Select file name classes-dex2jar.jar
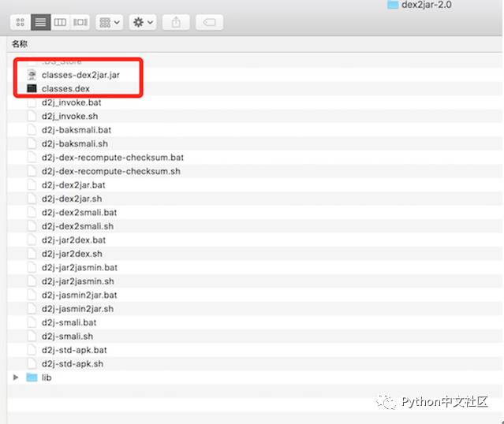Image resolution: width=504 pixels, height=424 pixels. [80, 75]
